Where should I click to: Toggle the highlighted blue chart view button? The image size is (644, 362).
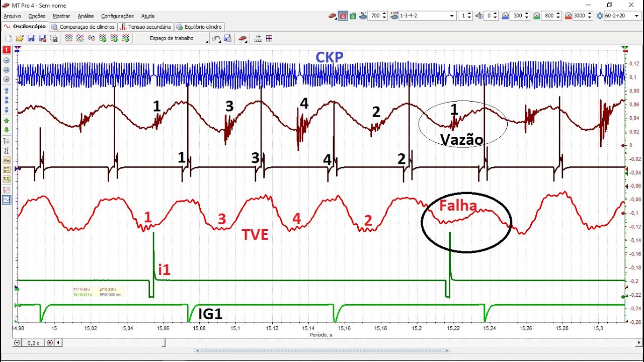(x=7, y=200)
